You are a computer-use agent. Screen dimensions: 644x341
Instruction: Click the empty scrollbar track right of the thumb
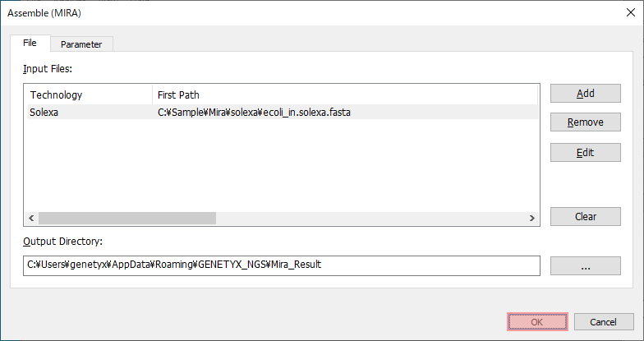pos(370,219)
